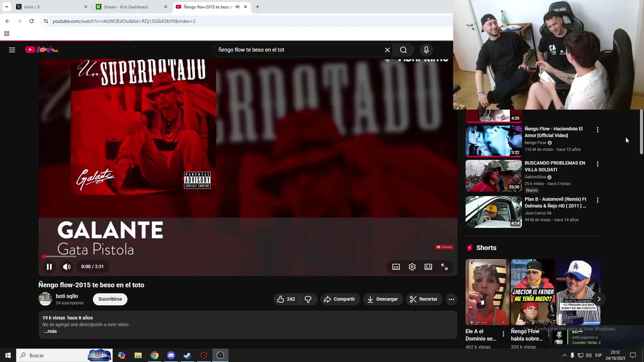Screen dimensions: 644x362
Task: Expand description with ...más
Action: tap(50, 331)
